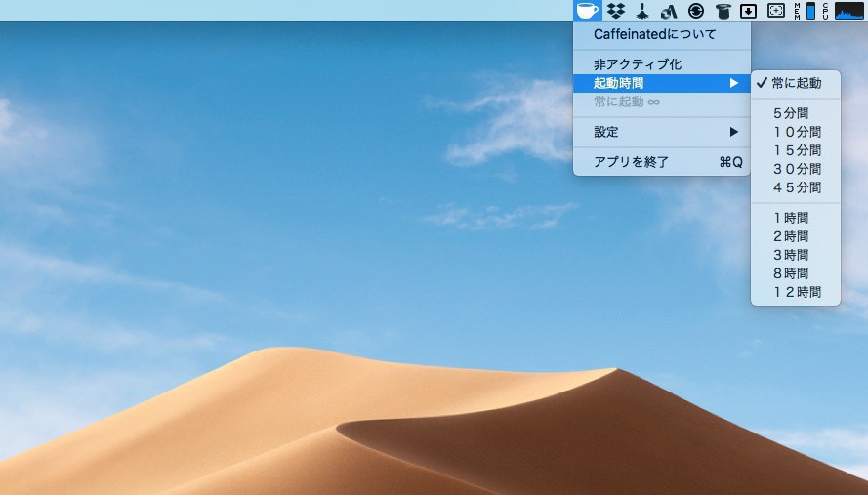Open the letter A font menu bar icon
This screenshot has width=868, height=495.
pos(669,11)
